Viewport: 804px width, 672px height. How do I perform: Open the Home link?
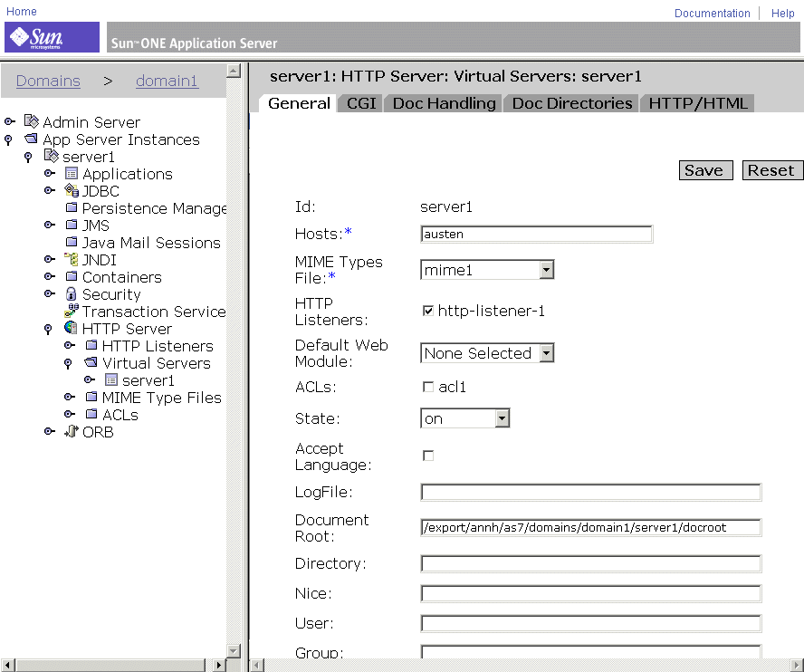(21, 11)
